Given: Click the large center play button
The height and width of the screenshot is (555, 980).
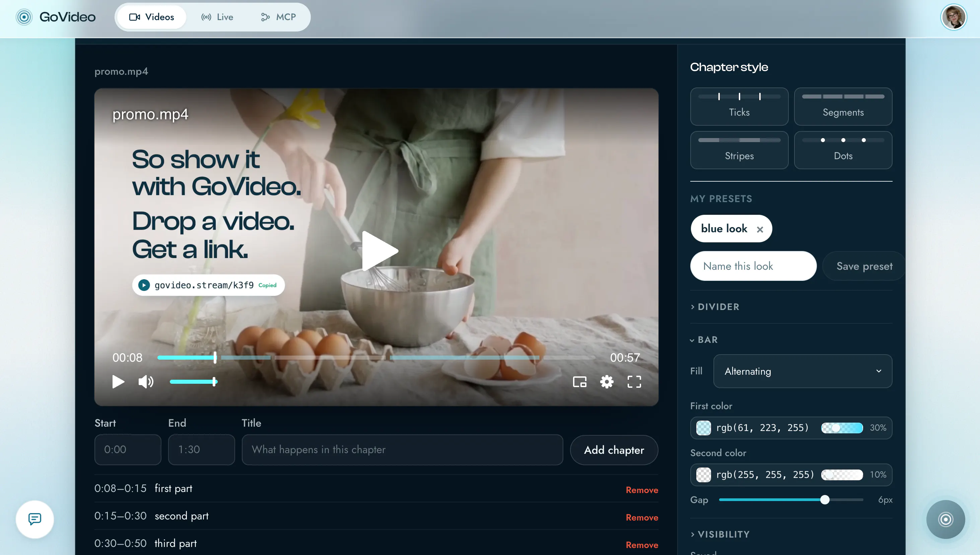Looking at the screenshot, I should tap(380, 251).
